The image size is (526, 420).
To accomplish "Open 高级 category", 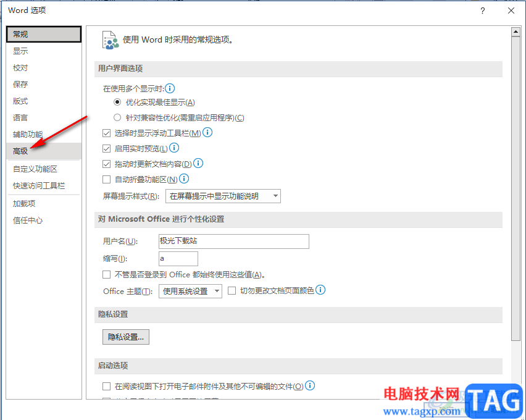I will tap(44, 151).
